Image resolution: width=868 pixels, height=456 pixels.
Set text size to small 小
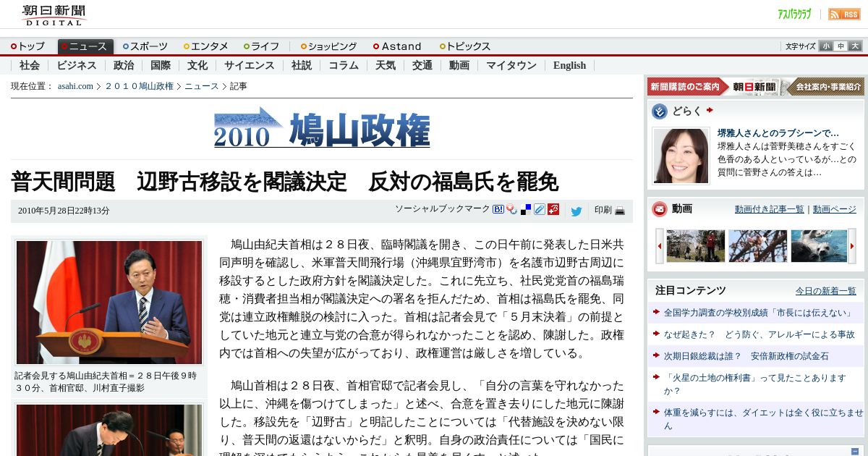[x=826, y=46]
